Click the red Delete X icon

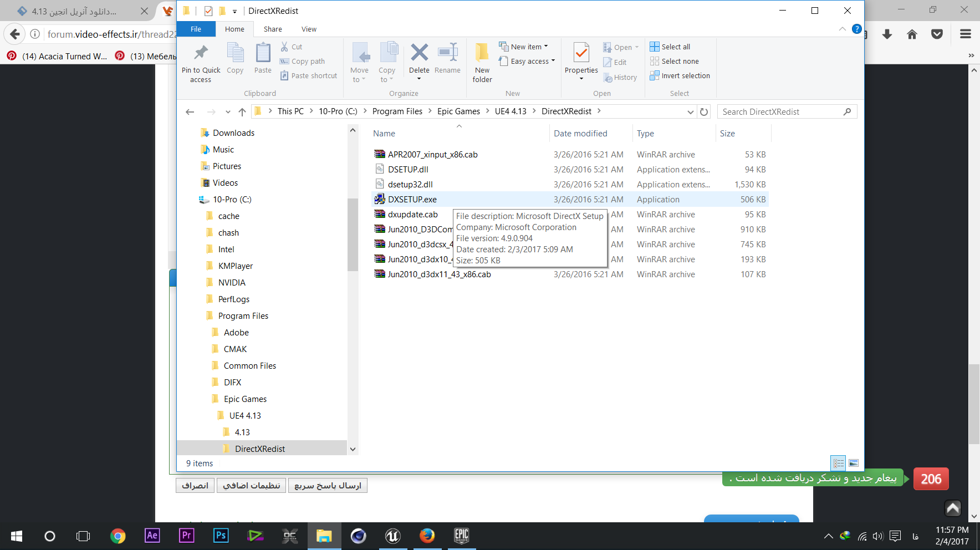[x=419, y=52]
